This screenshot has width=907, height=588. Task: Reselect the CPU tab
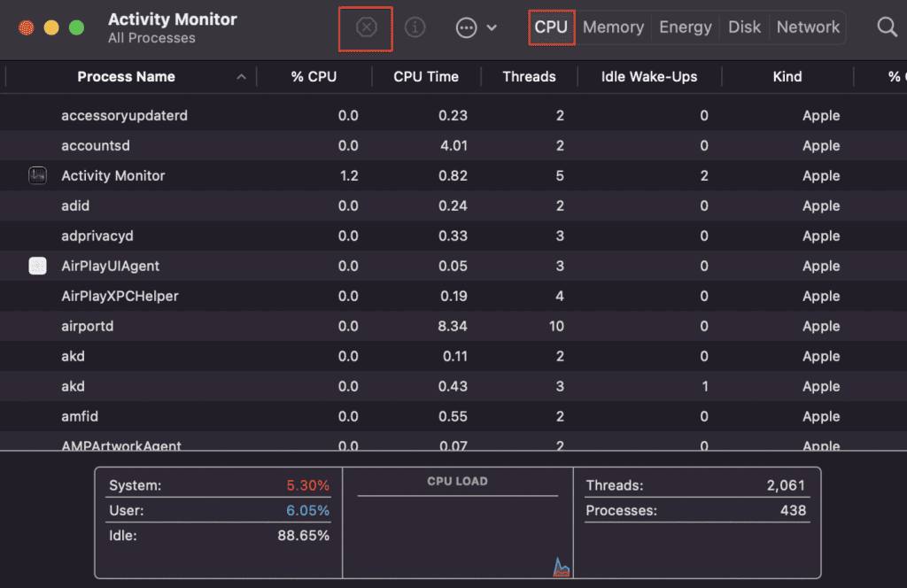tap(551, 27)
